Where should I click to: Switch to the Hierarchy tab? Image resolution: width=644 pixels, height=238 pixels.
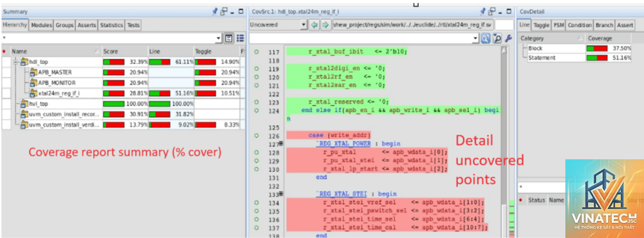[15, 25]
